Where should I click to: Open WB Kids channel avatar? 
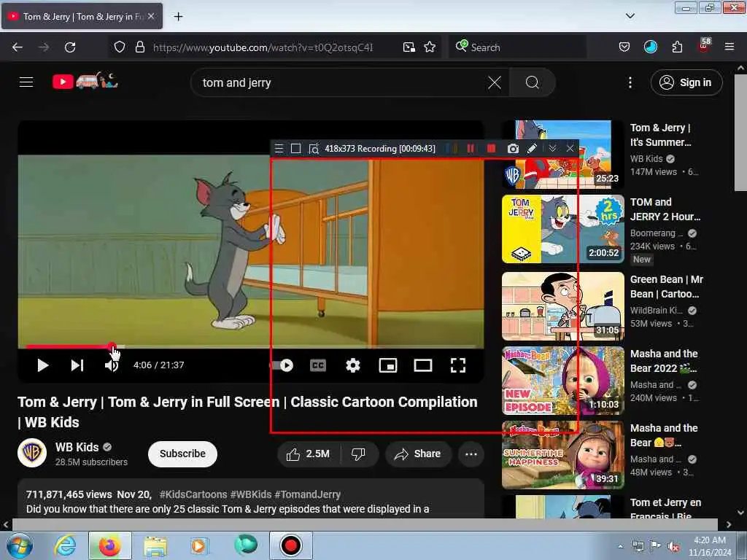point(32,453)
